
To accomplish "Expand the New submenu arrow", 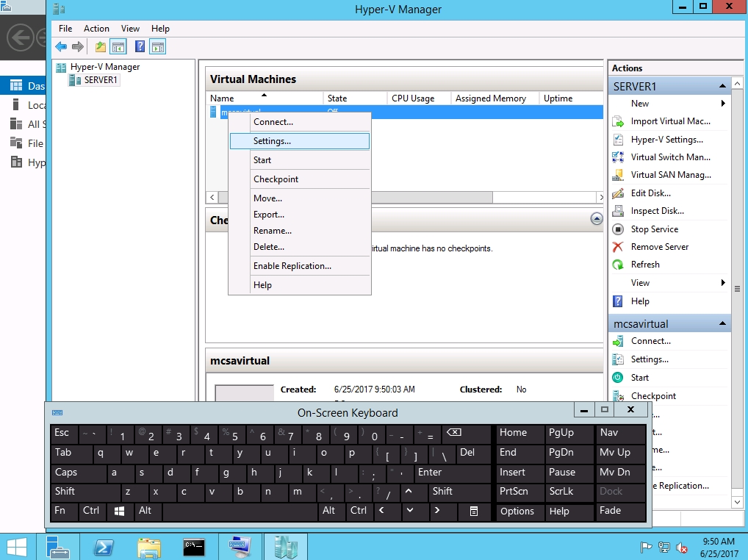I will tap(723, 104).
